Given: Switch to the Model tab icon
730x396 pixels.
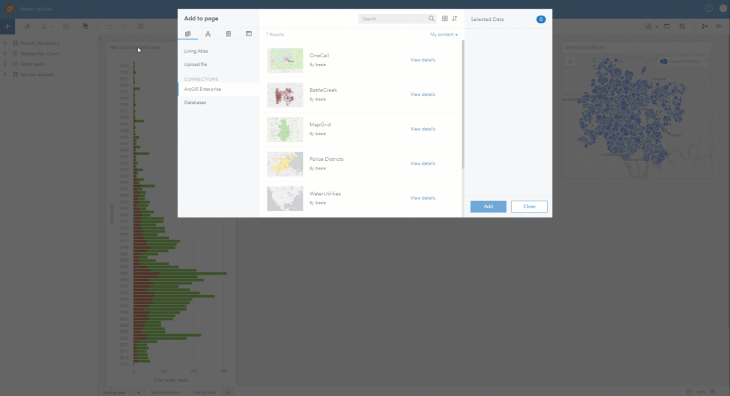Looking at the screenshot, I should click(208, 34).
